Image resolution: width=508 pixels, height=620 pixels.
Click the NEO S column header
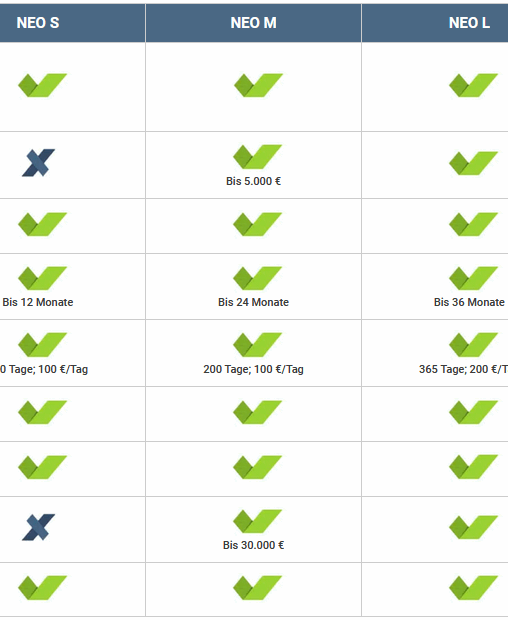coord(38,23)
